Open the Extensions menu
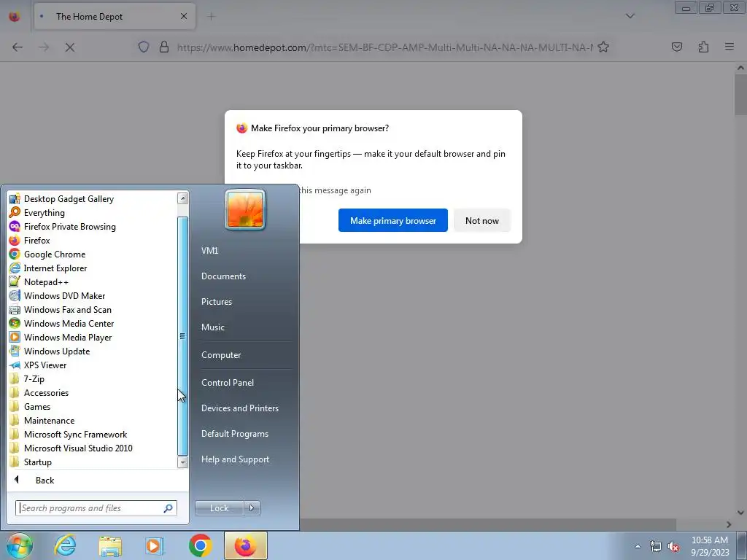The width and height of the screenshot is (747, 560). (x=703, y=47)
